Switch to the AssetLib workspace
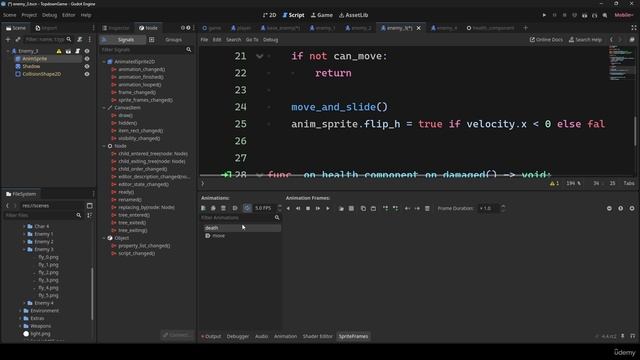Image resolution: width=640 pixels, height=360 pixels. [353, 15]
